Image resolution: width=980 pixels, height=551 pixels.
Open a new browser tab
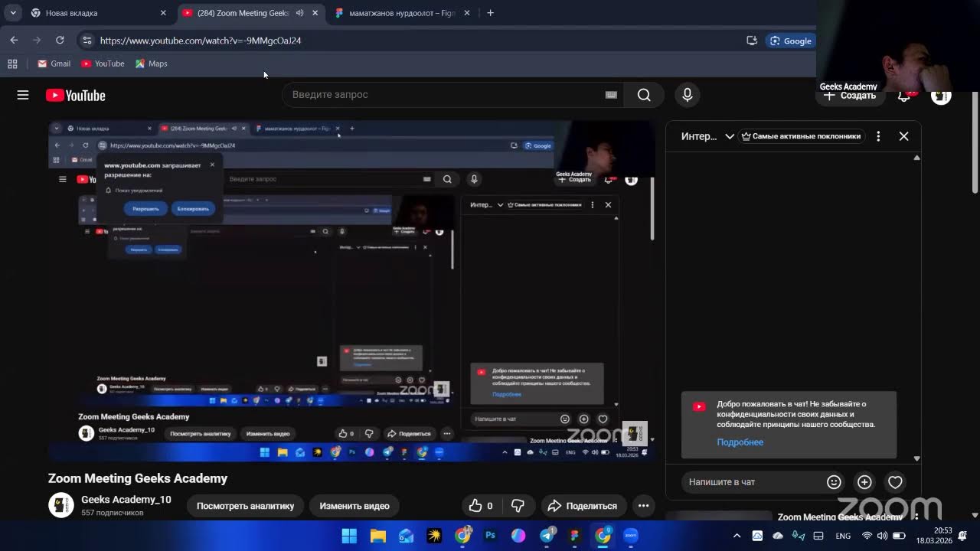pyautogui.click(x=490, y=13)
